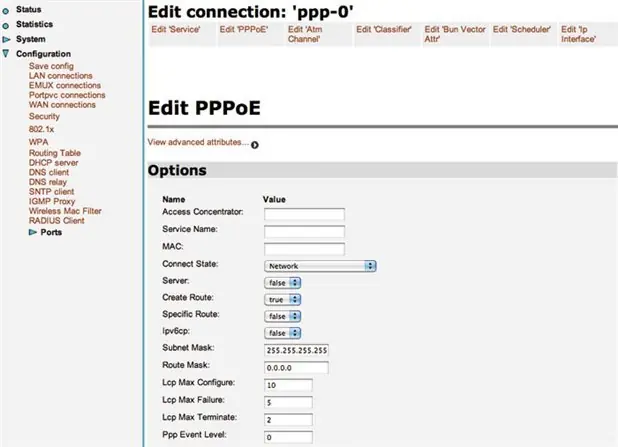Open the Connect State dropdown

point(320,266)
